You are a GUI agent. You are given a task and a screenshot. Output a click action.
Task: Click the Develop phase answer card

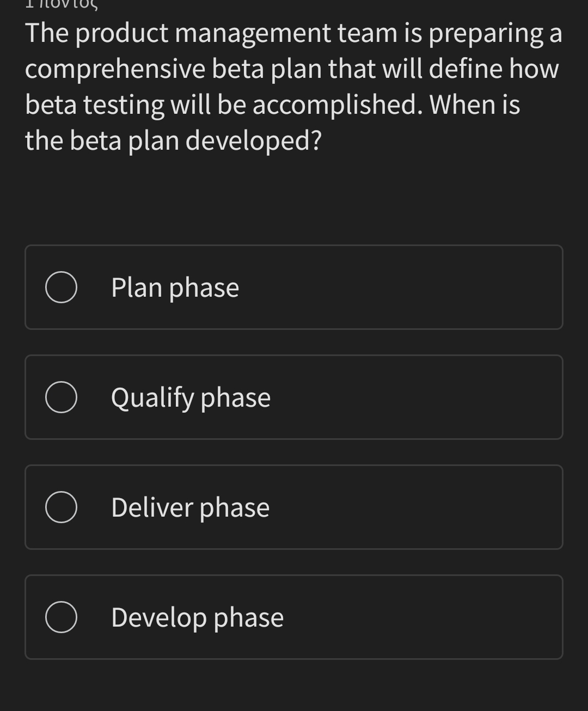[294, 617]
